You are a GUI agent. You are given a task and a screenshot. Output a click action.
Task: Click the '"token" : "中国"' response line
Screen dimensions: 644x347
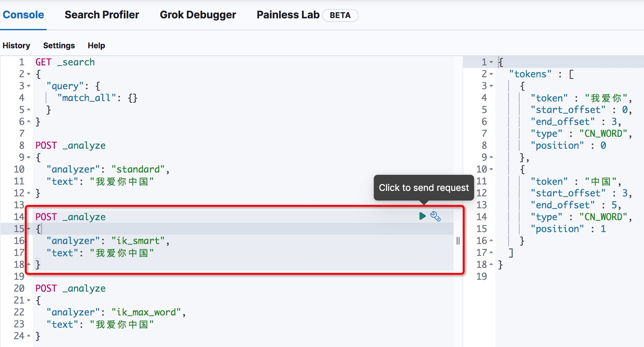click(x=576, y=181)
